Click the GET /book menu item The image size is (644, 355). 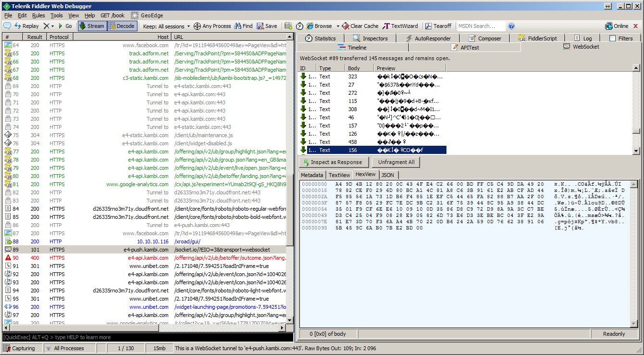(x=112, y=15)
